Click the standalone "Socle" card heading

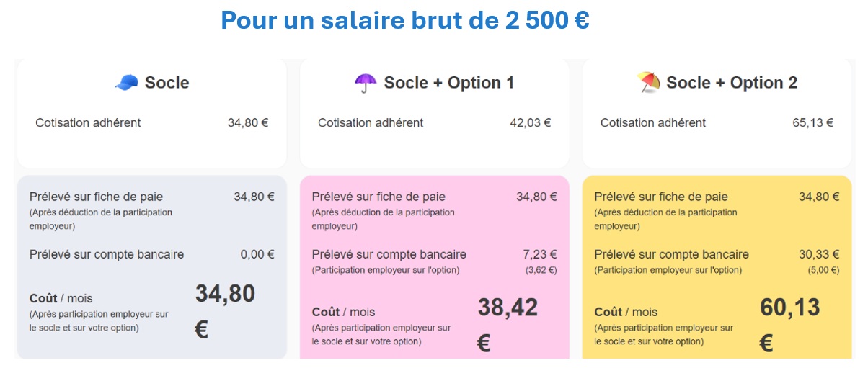[167, 83]
